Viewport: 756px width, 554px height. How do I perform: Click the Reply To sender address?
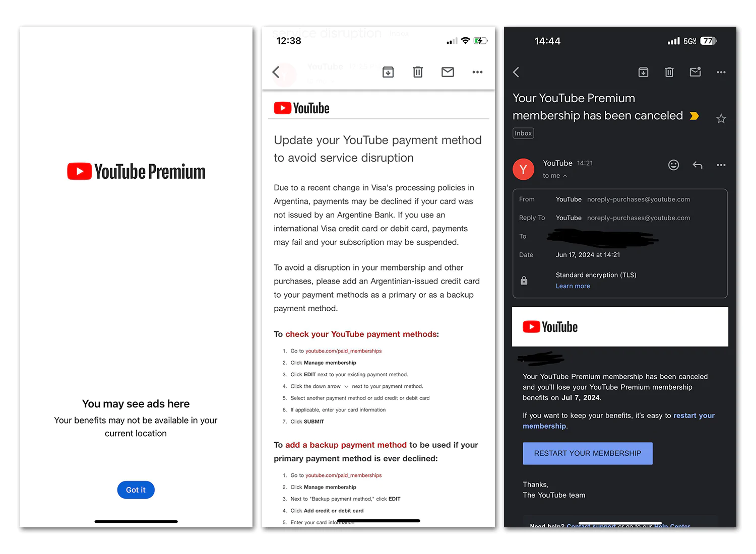point(639,218)
